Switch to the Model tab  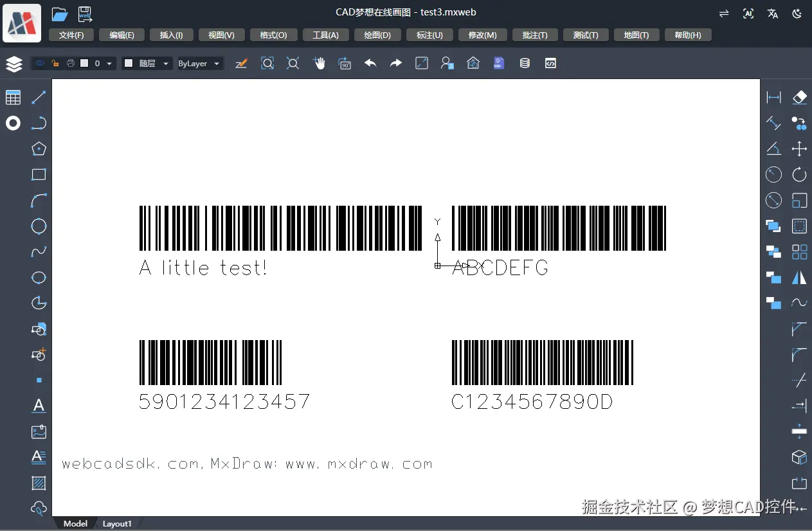(75, 524)
